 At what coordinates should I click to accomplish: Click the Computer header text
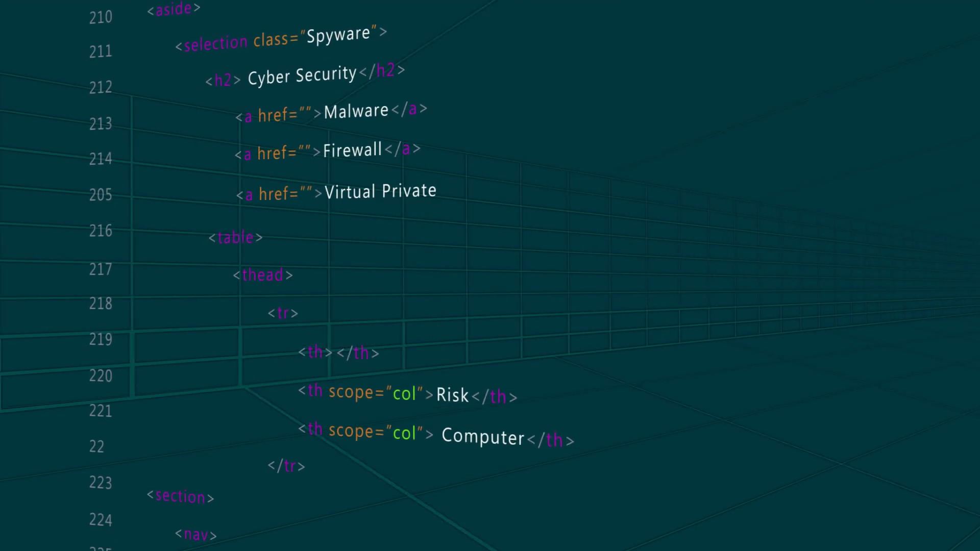[x=482, y=437]
